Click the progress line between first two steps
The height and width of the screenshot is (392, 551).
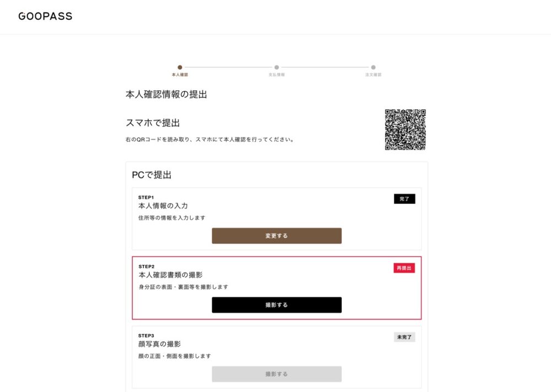click(229, 67)
